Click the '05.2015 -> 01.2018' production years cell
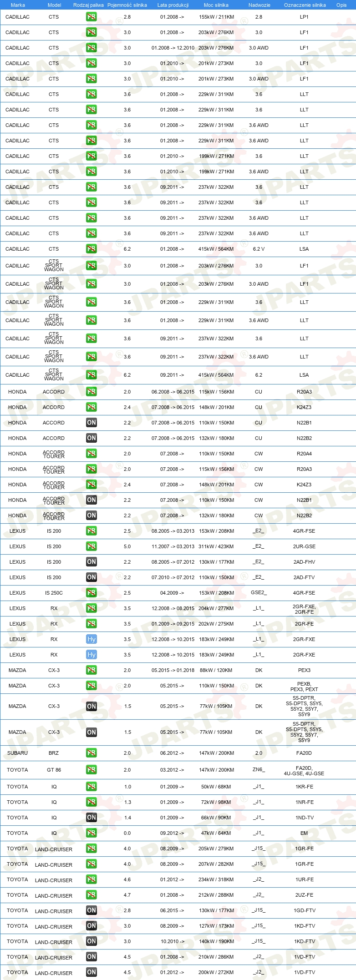 click(x=173, y=670)
